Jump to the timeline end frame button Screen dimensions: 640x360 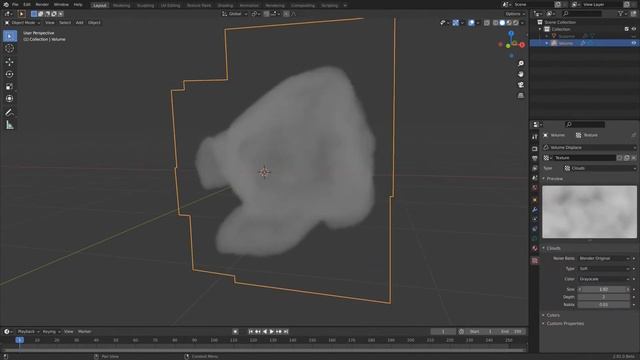click(x=286, y=331)
